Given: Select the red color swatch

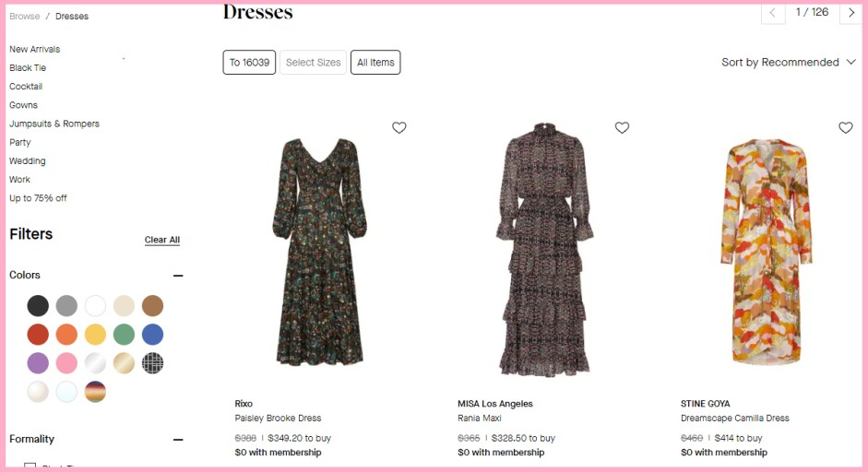Looking at the screenshot, I should coord(38,335).
